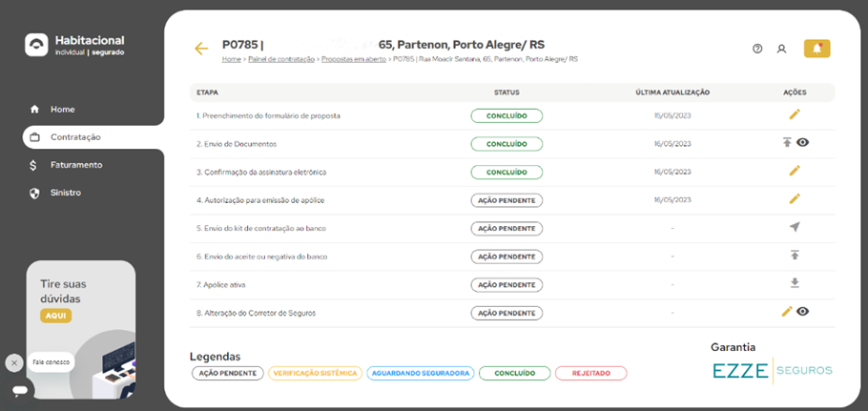868x411 pixels.
Task: Click AÇÃO PENDENTE status of step 5
Action: click(506, 229)
